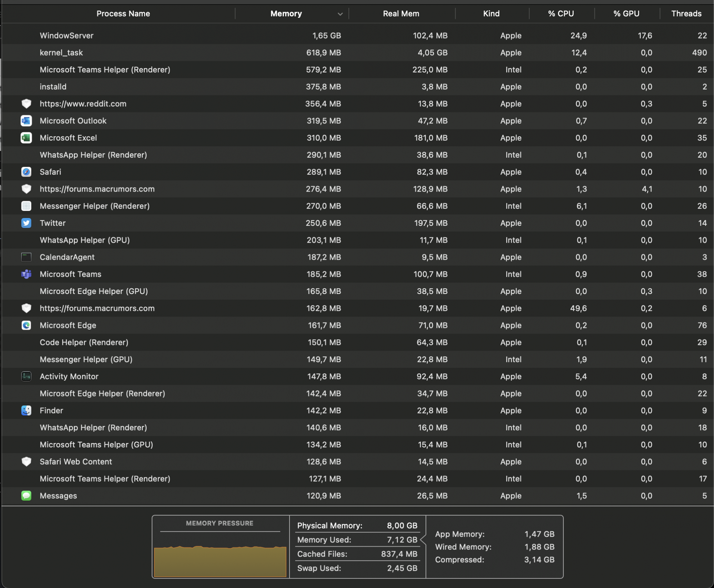Select Microsoft Teams Helper (Renderer) using 579,2 MB

[x=358, y=70]
